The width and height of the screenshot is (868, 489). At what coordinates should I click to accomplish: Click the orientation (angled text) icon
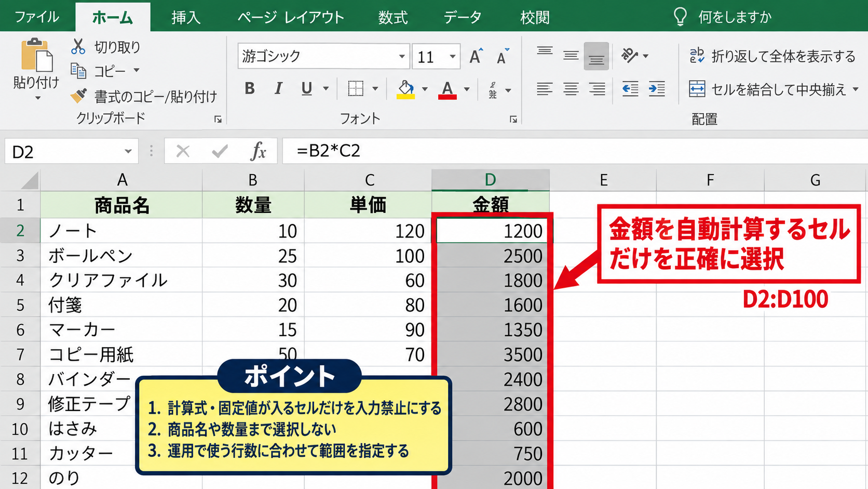[x=630, y=55]
